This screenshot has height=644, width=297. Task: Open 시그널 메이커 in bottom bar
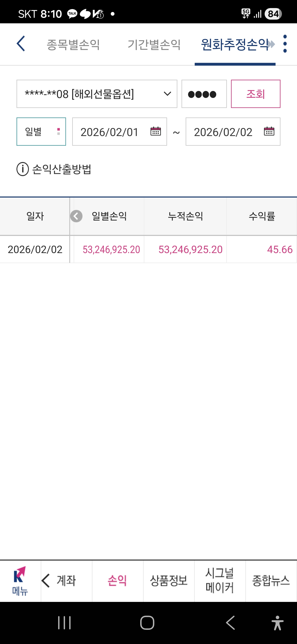click(x=220, y=581)
